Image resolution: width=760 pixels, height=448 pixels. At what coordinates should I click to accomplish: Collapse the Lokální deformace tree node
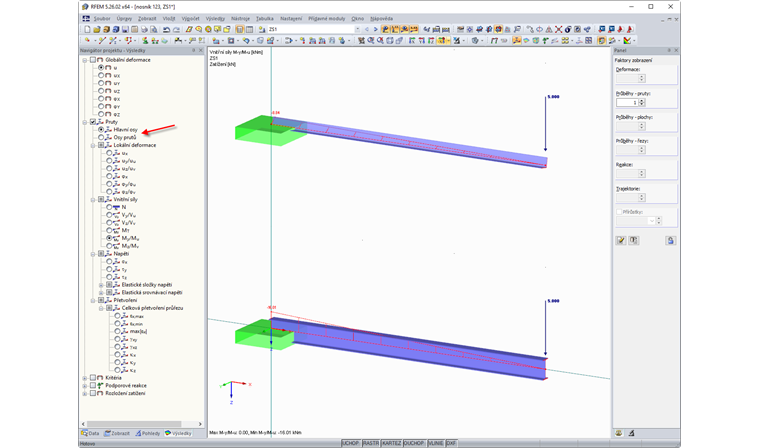93,145
